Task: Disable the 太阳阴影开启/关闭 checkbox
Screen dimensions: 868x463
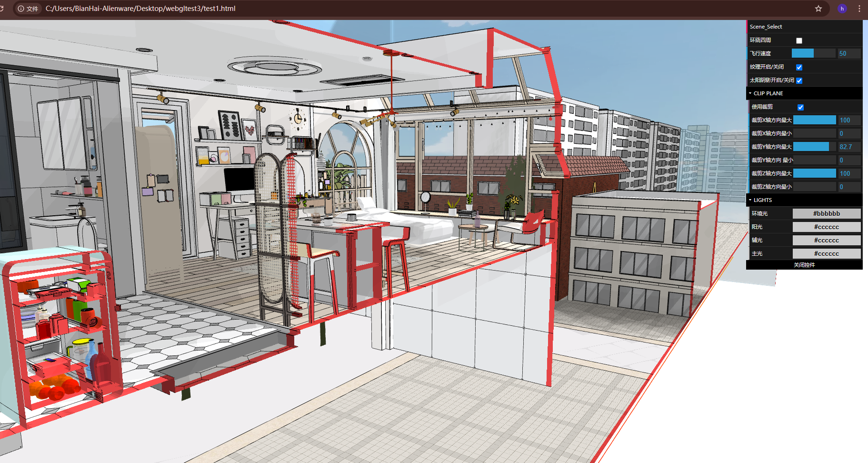Action: 799,81
